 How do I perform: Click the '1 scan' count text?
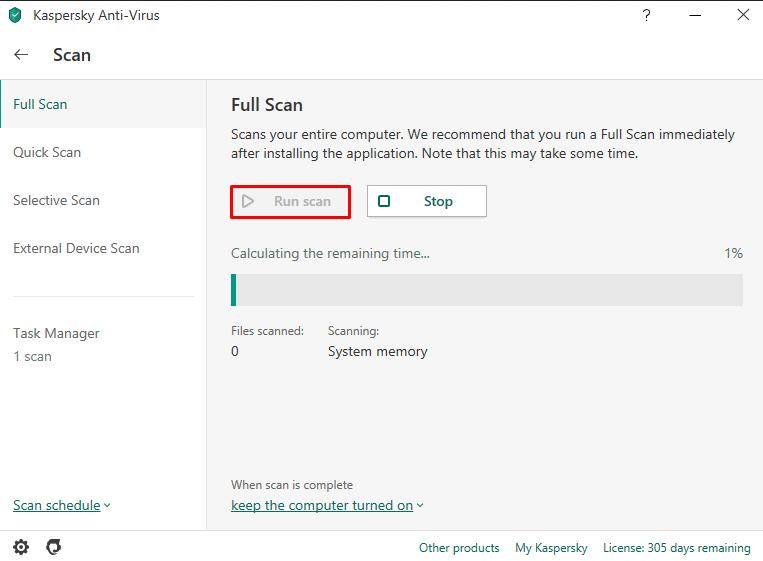[32, 357]
